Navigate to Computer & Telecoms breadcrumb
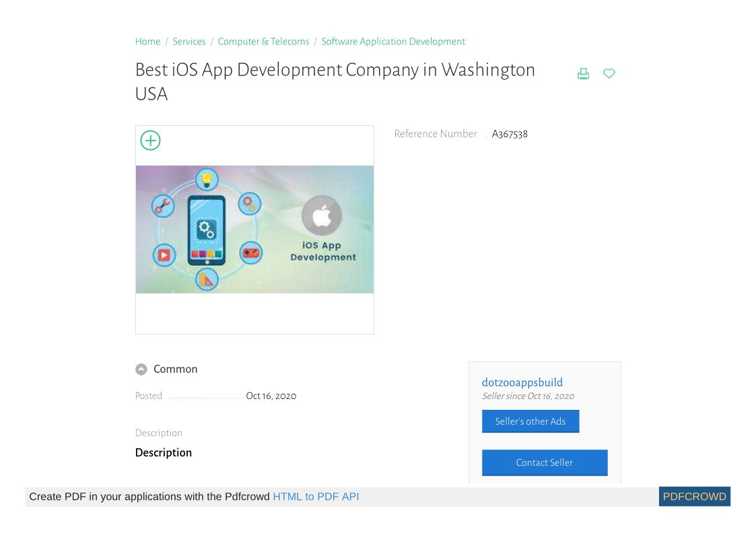756x535 pixels. point(263,42)
